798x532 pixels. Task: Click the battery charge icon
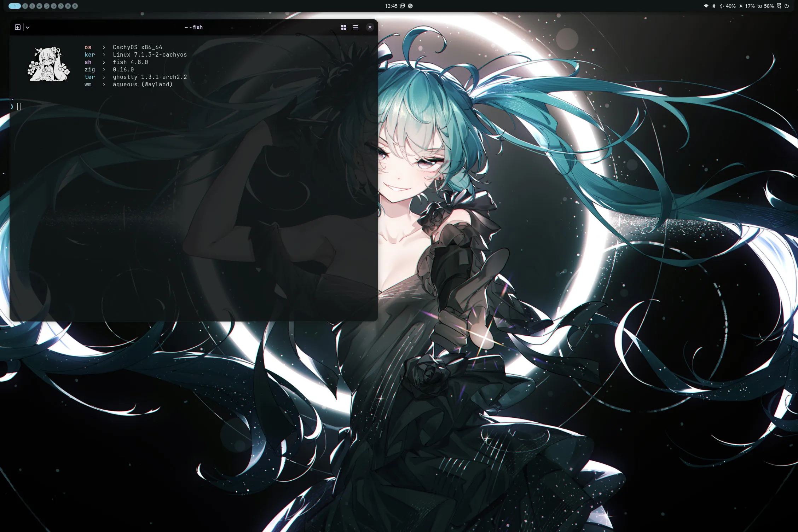tap(759, 6)
